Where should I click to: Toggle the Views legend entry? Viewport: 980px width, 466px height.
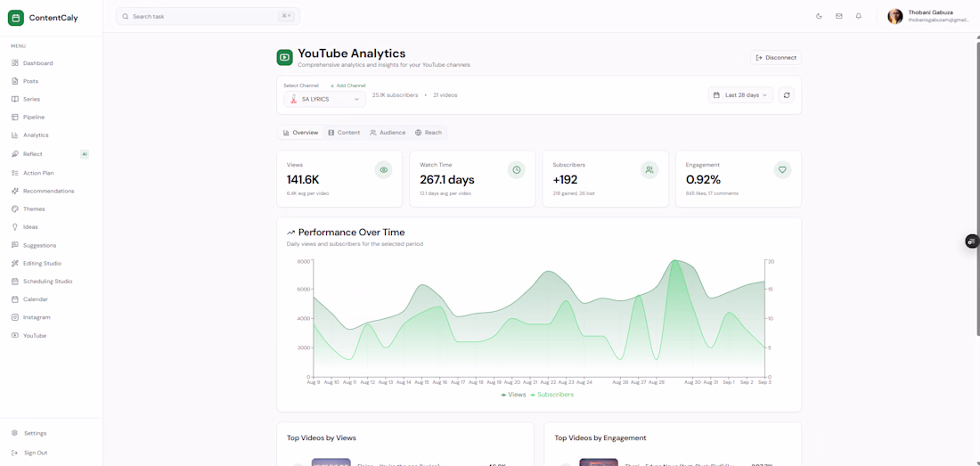(514, 395)
